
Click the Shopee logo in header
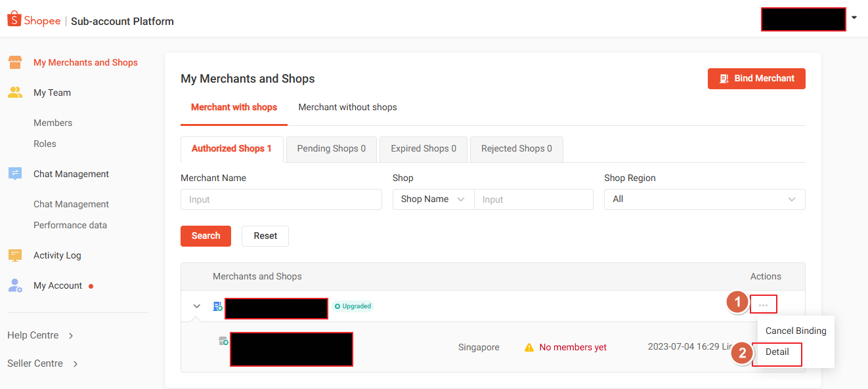pos(34,20)
